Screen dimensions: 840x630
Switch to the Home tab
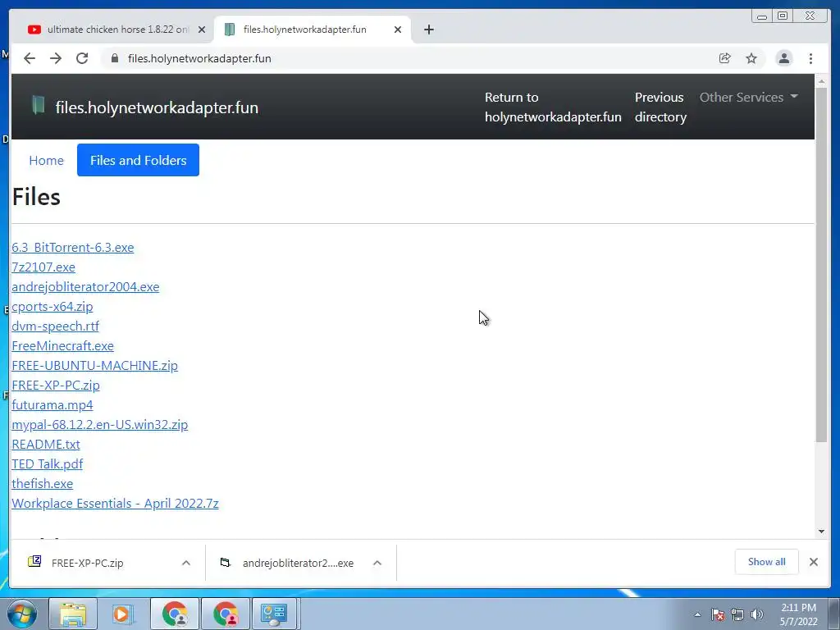[46, 160]
